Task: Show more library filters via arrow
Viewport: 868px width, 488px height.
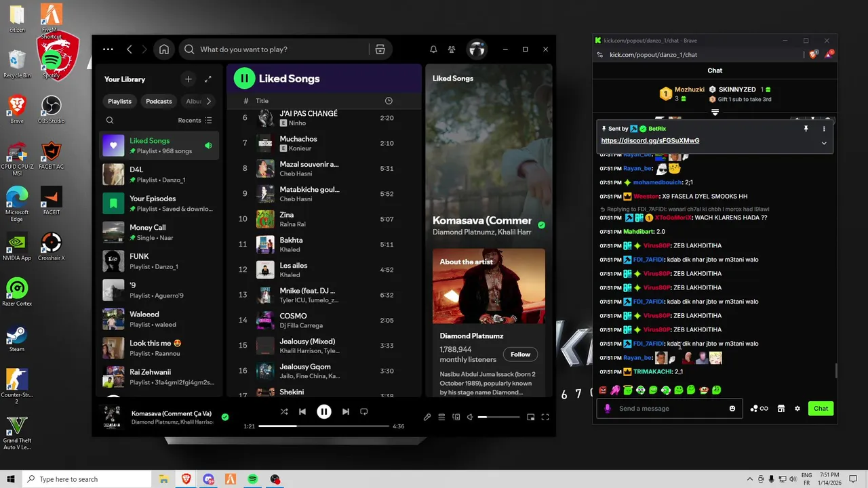Action: [x=208, y=101]
